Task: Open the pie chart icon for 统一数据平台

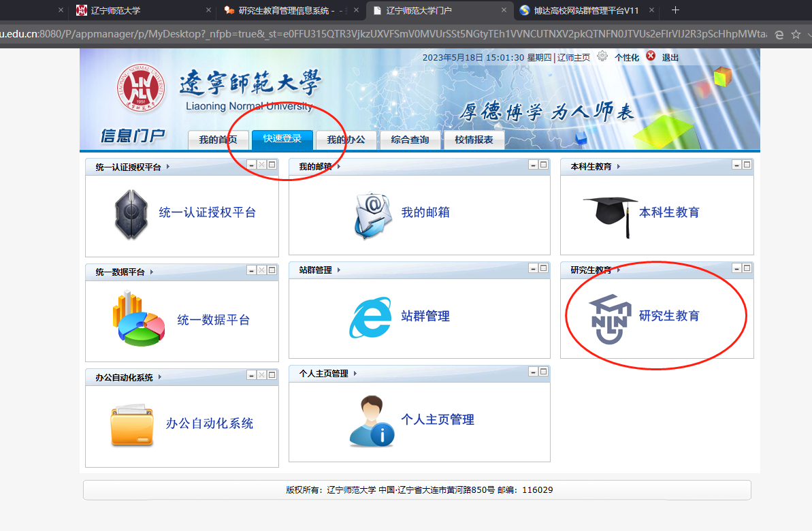Action: point(139,319)
